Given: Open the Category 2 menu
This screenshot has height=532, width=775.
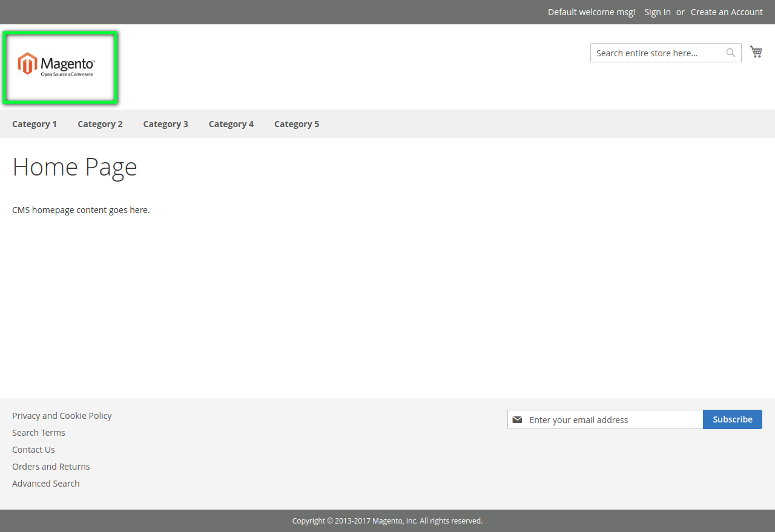Looking at the screenshot, I should (100, 123).
